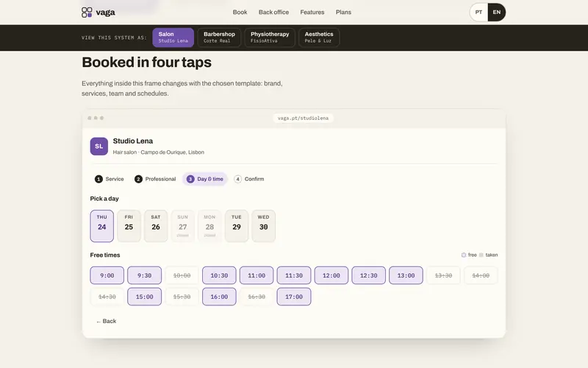Select the Aesthetics Pele & Luz template
This screenshot has height=368, width=588.
[319, 38]
